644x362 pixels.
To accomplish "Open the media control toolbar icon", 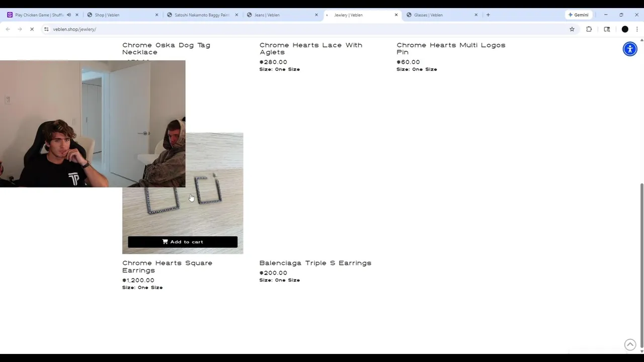I will click(x=607, y=29).
